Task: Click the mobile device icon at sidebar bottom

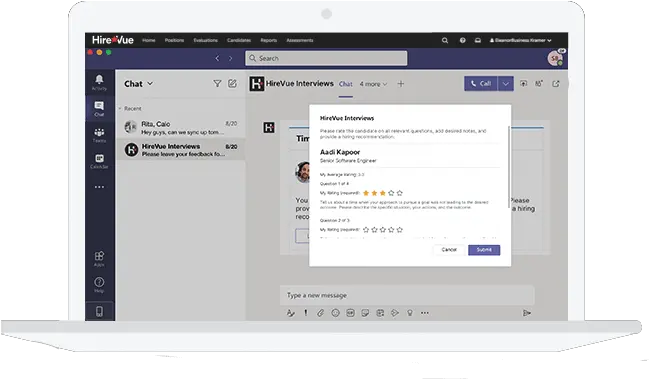Action: [x=99, y=311]
